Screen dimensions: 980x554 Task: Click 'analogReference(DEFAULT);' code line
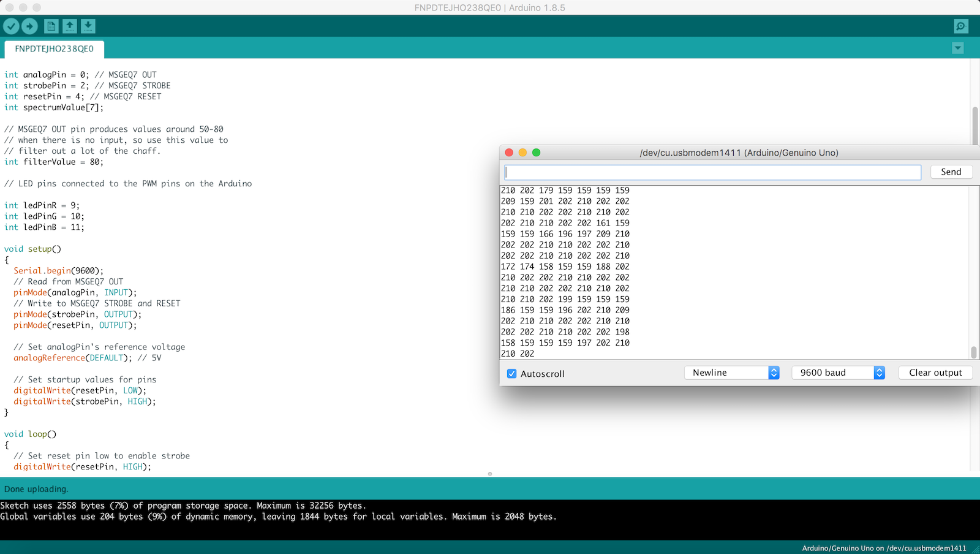(73, 358)
